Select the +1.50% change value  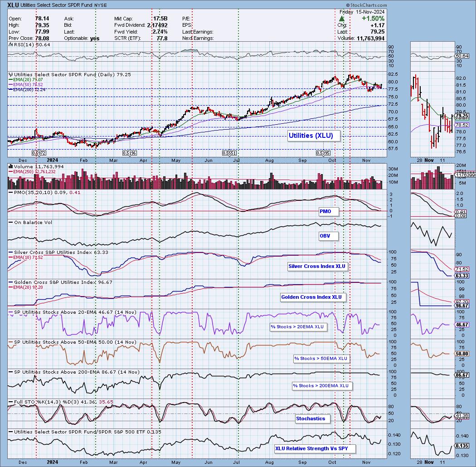click(373, 19)
